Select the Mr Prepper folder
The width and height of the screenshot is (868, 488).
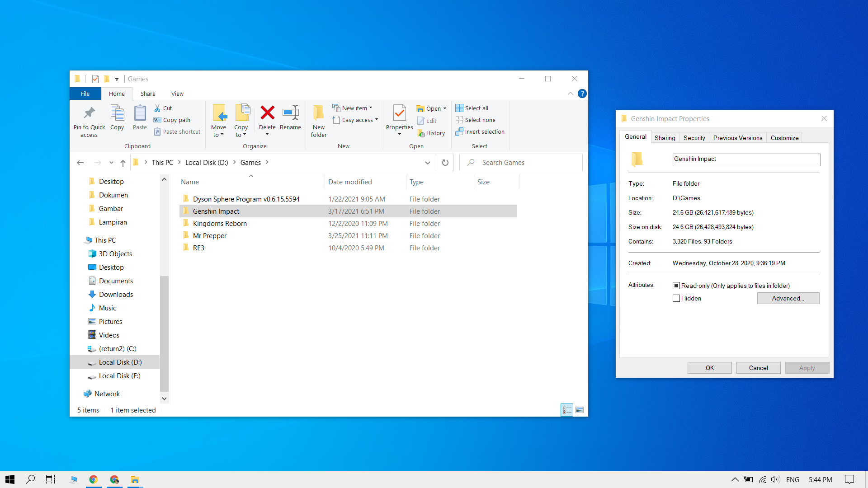point(348,235)
